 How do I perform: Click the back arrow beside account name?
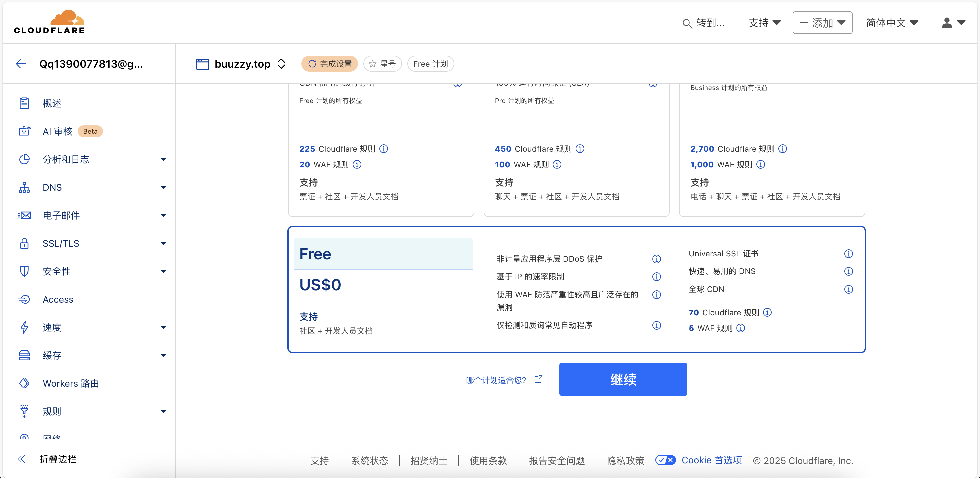(21, 64)
